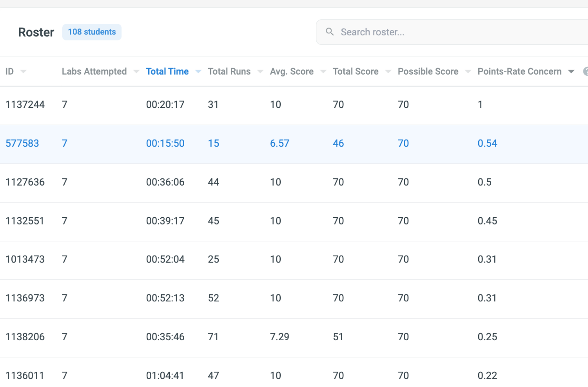Open the Labs Attempted sort arrow
The height and width of the screenshot is (387, 588).
(x=136, y=71)
